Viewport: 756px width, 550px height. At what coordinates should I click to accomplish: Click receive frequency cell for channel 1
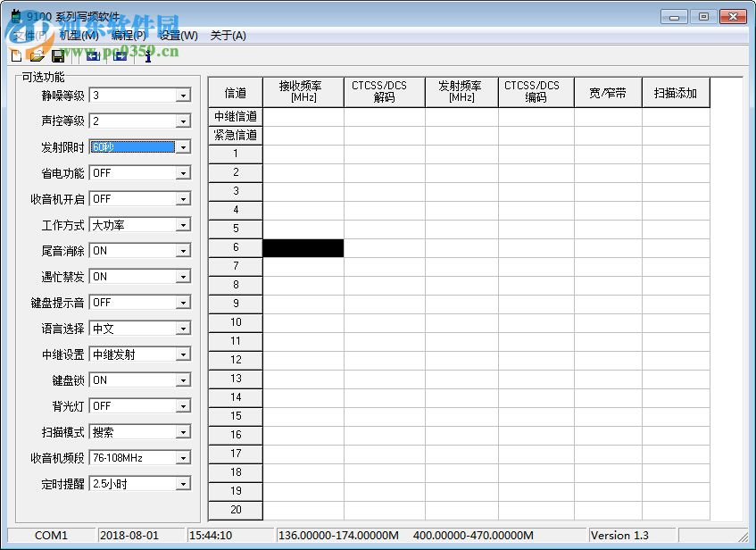(x=303, y=154)
